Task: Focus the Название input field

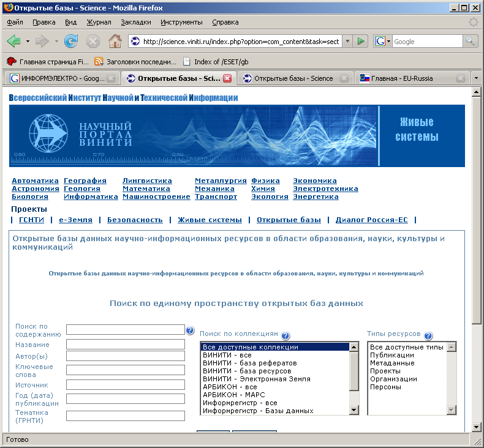Action: [126, 345]
